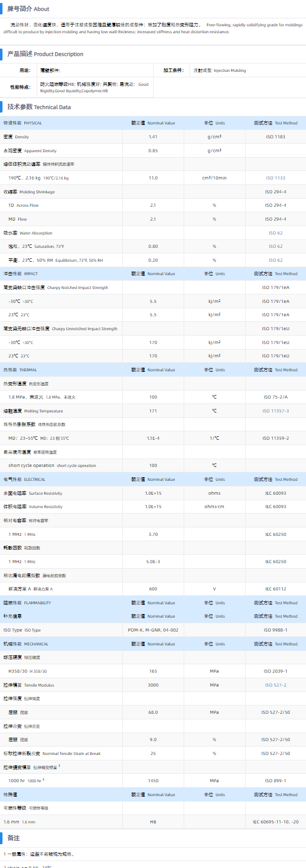Click the 补充信息 table header
The width and height of the screenshot is (306, 868).
point(12,616)
